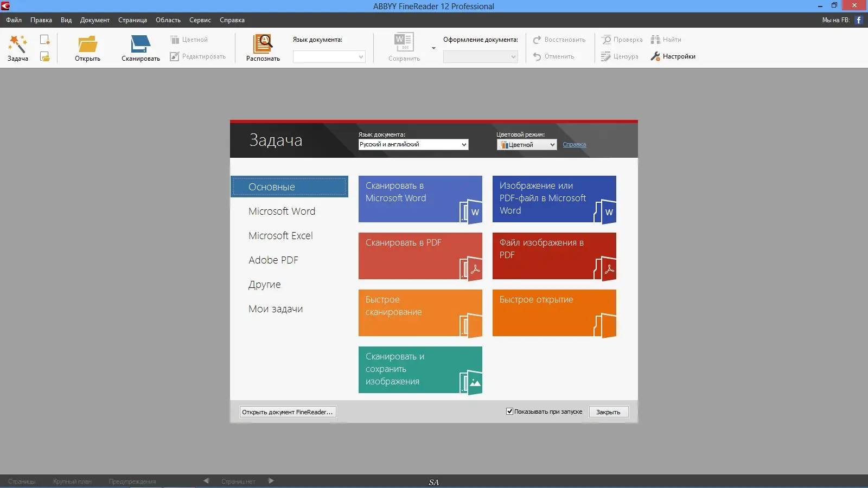The height and width of the screenshot is (488, 868).
Task: Click the Сохранить Word document icon
Action: [404, 43]
